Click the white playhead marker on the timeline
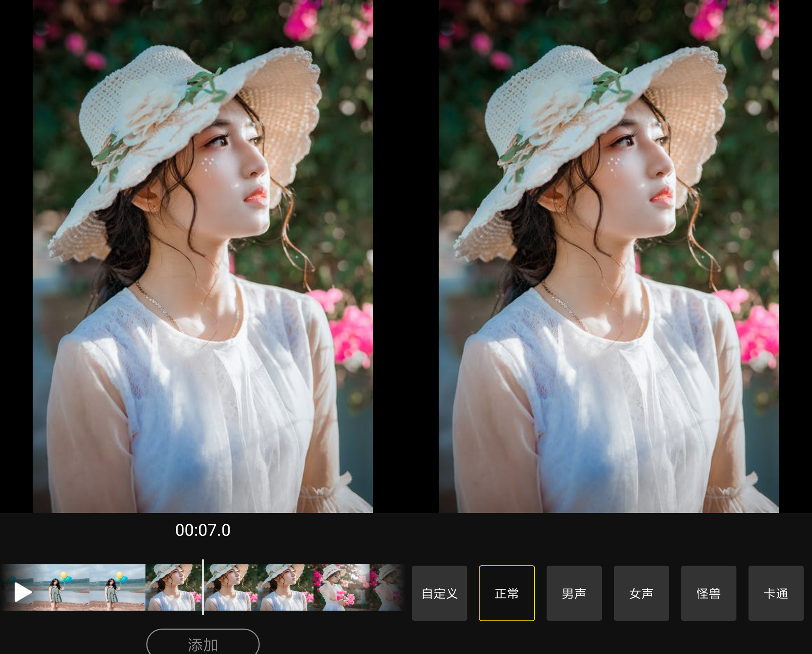The image size is (812, 654). (x=203, y=587)
